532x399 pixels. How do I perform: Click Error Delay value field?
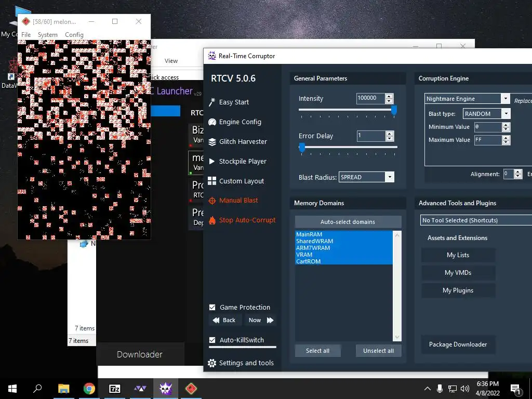coord(371,136)
